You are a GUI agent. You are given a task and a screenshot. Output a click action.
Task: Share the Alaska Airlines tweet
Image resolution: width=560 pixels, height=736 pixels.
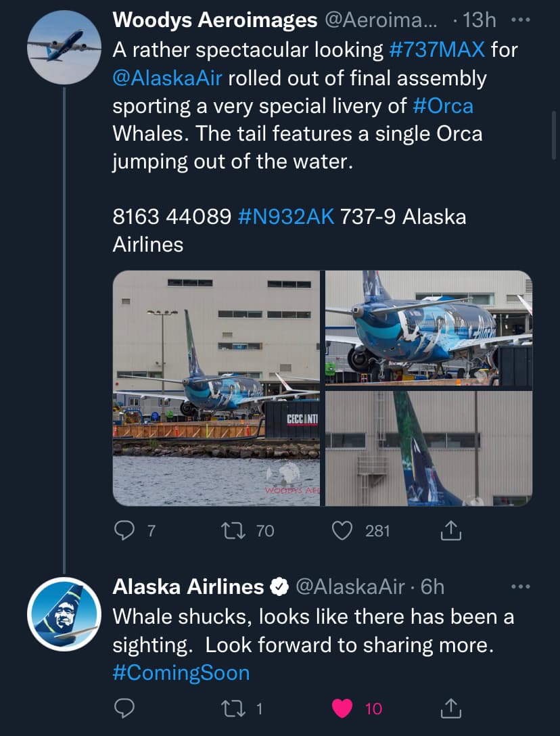point(450,708)
